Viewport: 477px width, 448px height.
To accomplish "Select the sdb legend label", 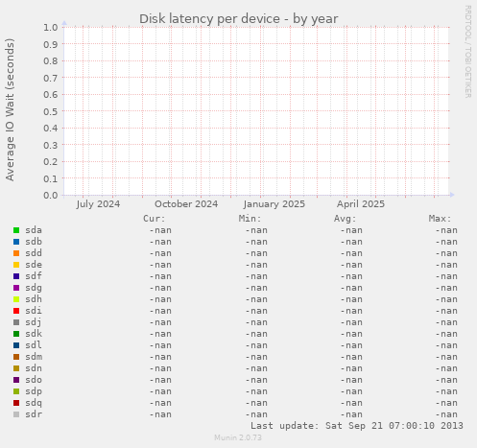I will point(34,242).
